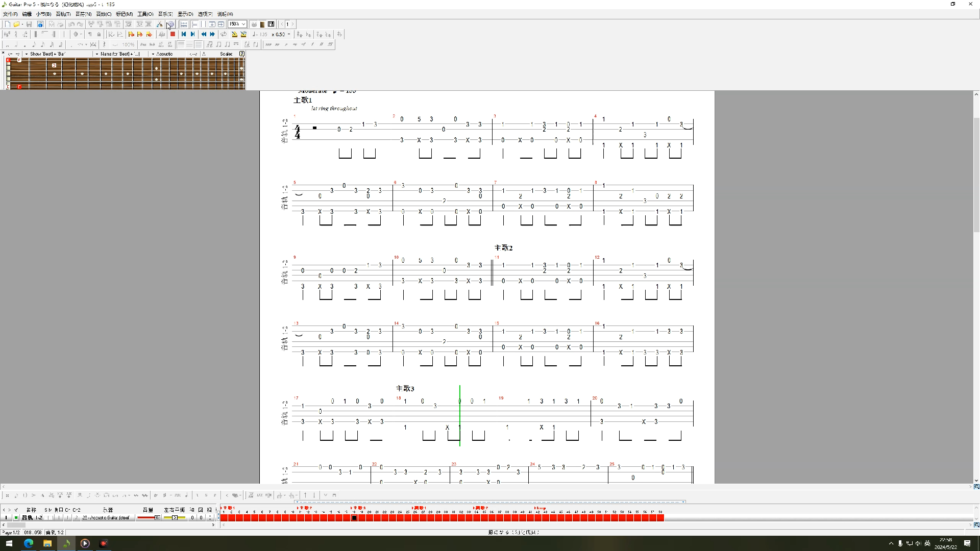Apply vibrato effect
Screen dimensions: 980x551
pyautogui.click(x=136, y=495)
